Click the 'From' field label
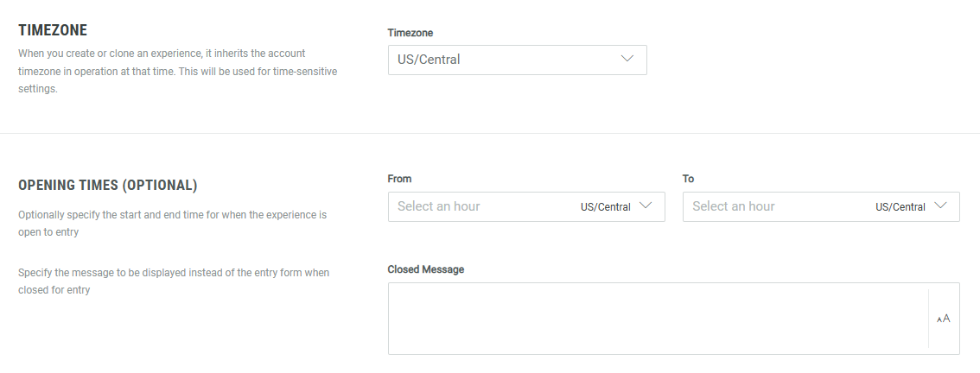The width and height of the screenshot is (980, 373). (399, 179)
